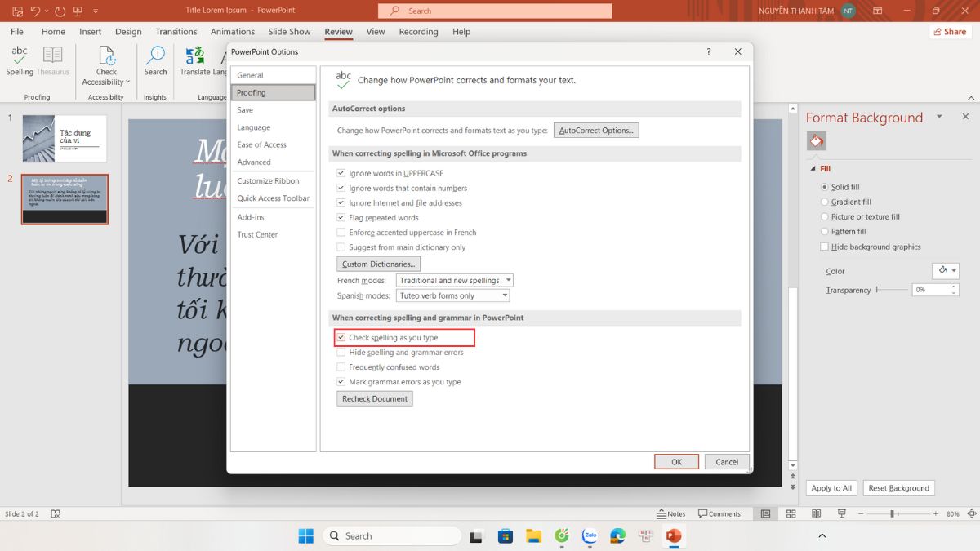This screenshot has width=980, height=551.
Task: Close the Format Background pane
Action: tap(965, 117)
